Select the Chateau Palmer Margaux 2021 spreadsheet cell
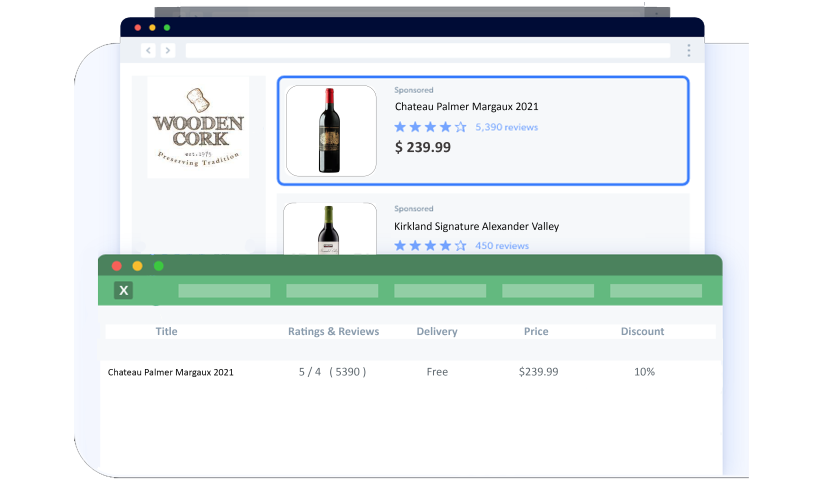The image size is (823, 480). click(171, 372)
